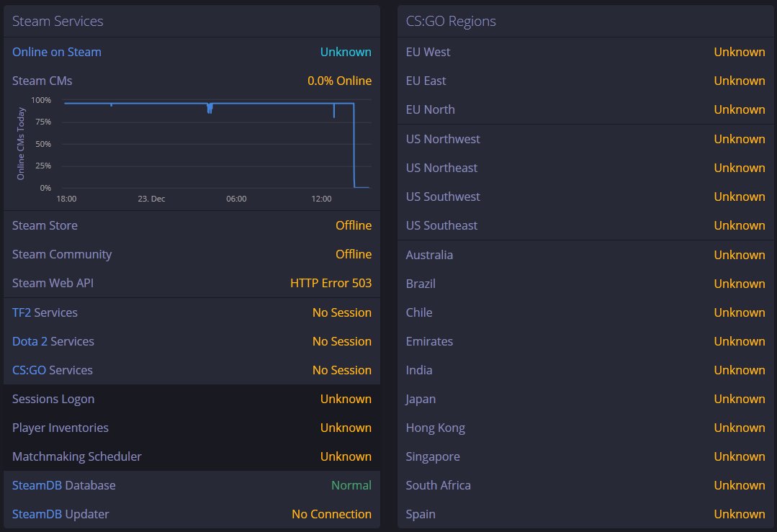Click the Offline status beside Steam Store
The width and height of the screenshot is (777, 532).
353,225
